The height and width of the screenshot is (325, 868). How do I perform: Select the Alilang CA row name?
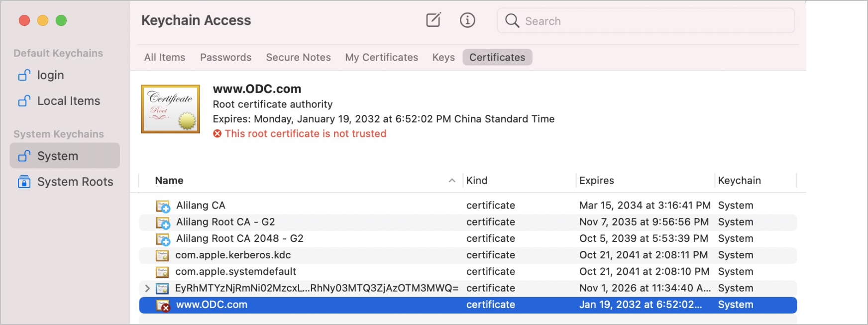(x=201, y=206)
